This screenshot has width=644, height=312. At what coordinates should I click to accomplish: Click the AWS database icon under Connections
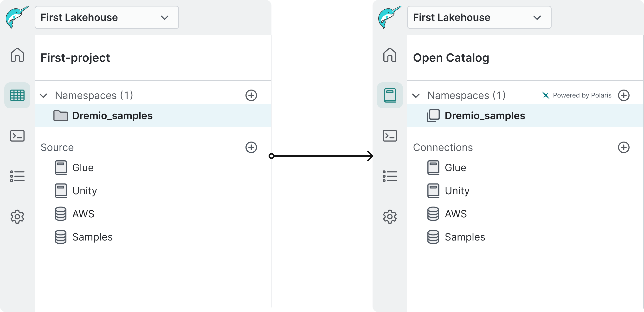coord(433,214)
